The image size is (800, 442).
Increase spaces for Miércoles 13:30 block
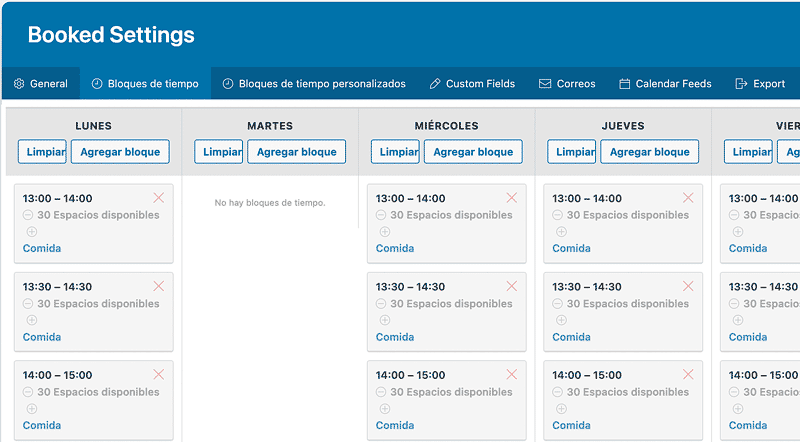click(x=385, y=320)
